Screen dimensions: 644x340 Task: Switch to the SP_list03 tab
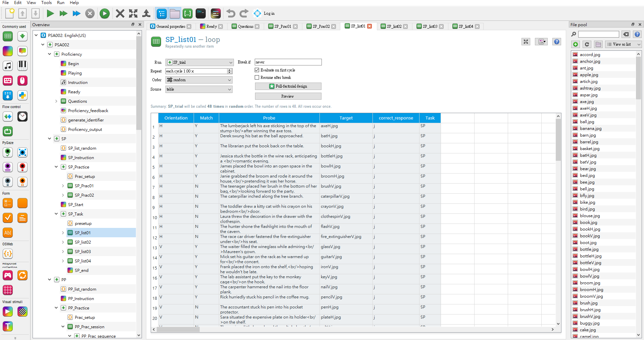tap(430, 27)
